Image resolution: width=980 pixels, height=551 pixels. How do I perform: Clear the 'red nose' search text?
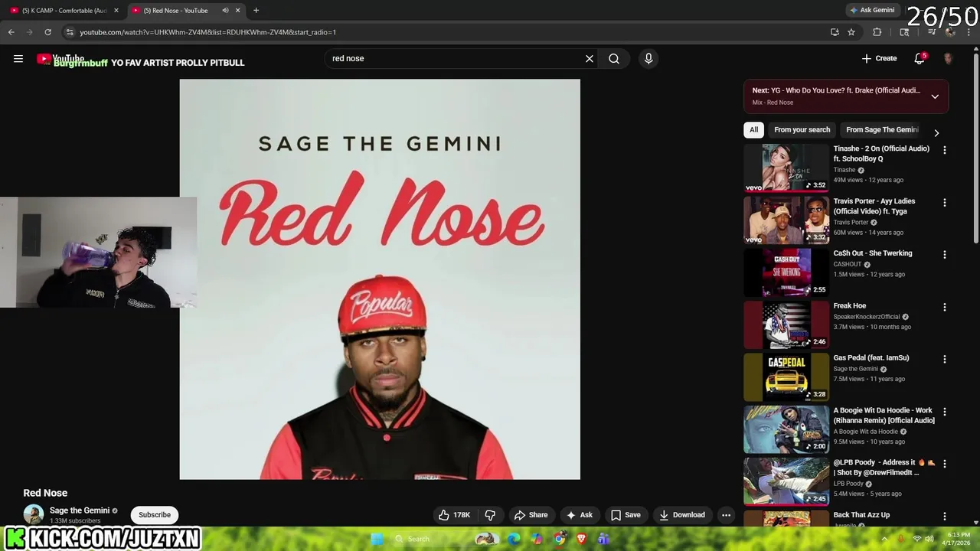pyautogui.click(x=590, y=58)
